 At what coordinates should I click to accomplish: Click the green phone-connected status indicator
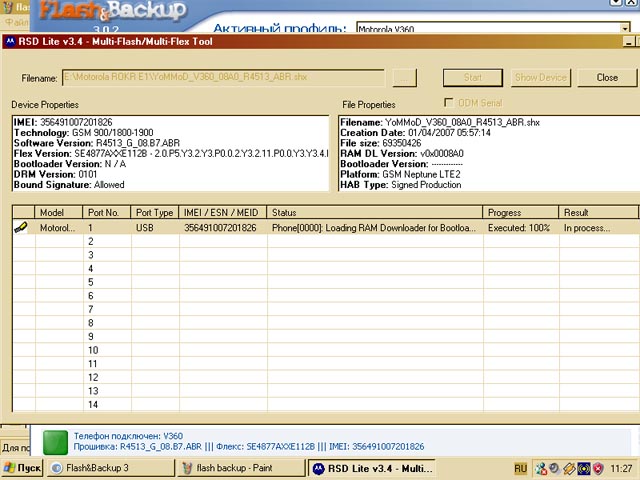55,442
